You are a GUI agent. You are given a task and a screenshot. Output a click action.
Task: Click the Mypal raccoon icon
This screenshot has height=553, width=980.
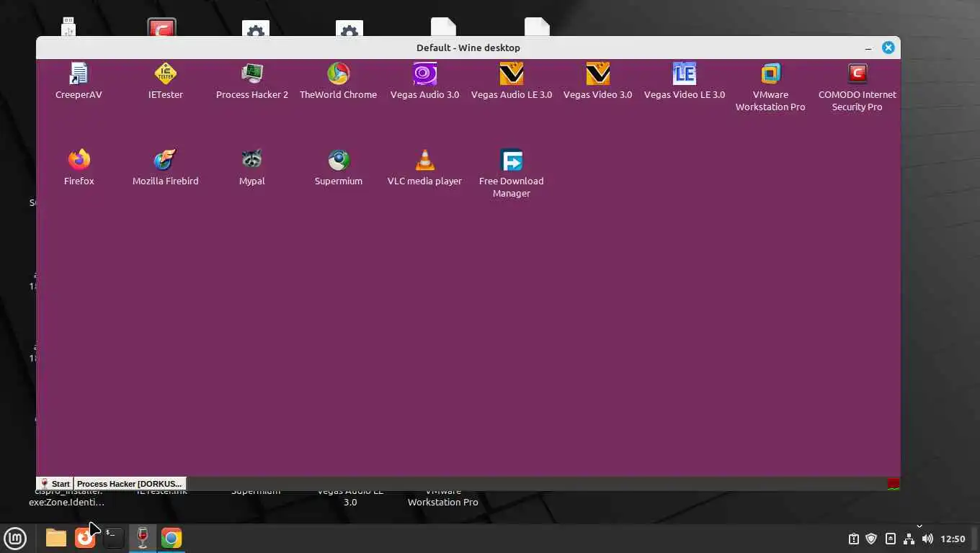click(252, 160)
